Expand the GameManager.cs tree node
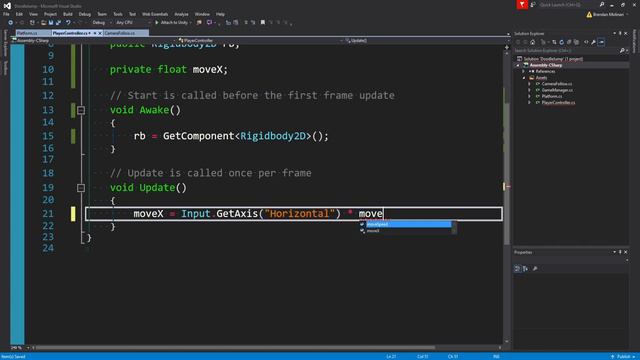640x360 pixels. pos(530,90)
